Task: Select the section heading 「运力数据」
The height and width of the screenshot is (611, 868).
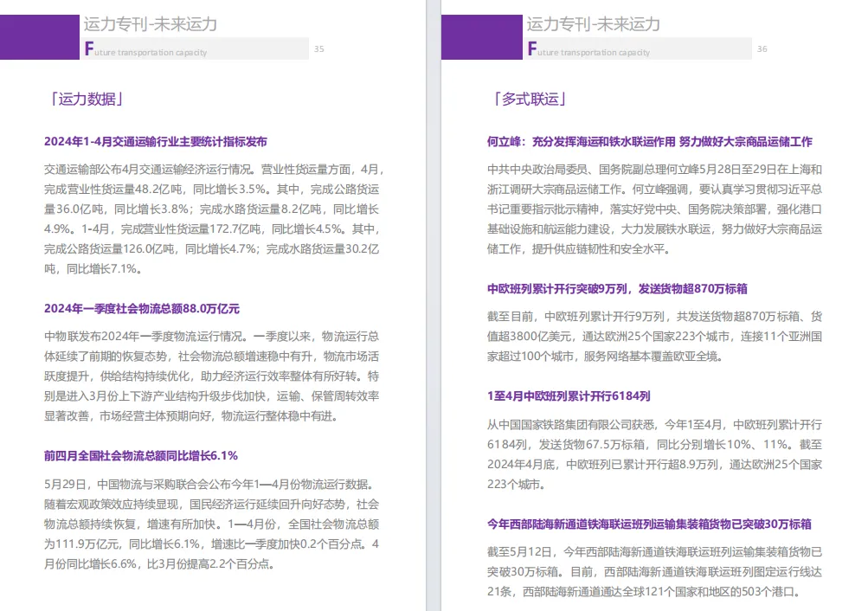Action: point(86,99)
